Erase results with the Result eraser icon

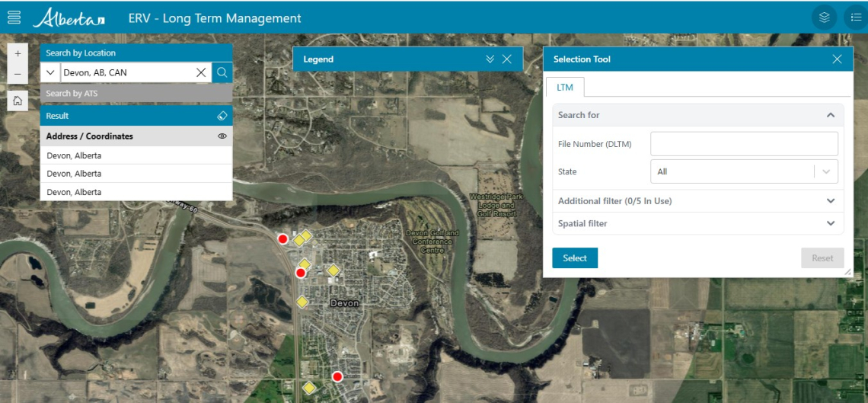point(222,116)
